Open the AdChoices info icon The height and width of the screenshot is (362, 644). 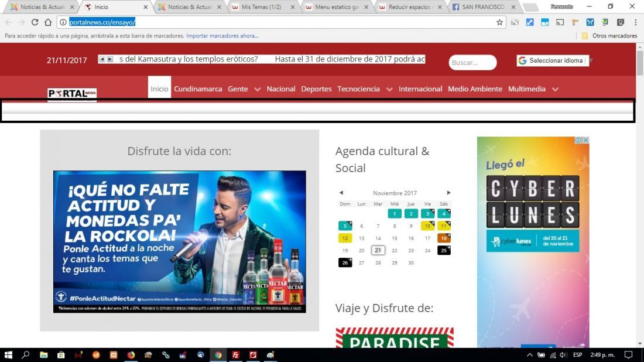click(578, 140)
